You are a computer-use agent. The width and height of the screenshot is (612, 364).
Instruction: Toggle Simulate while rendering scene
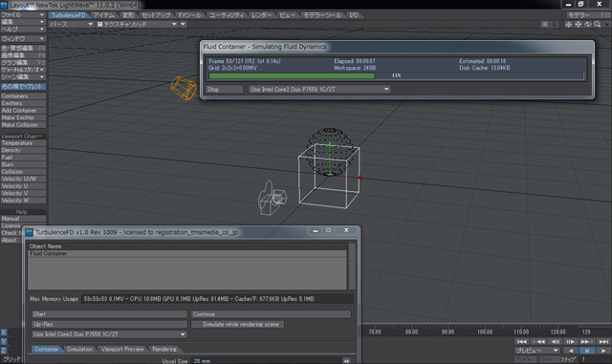pos(238,324)
